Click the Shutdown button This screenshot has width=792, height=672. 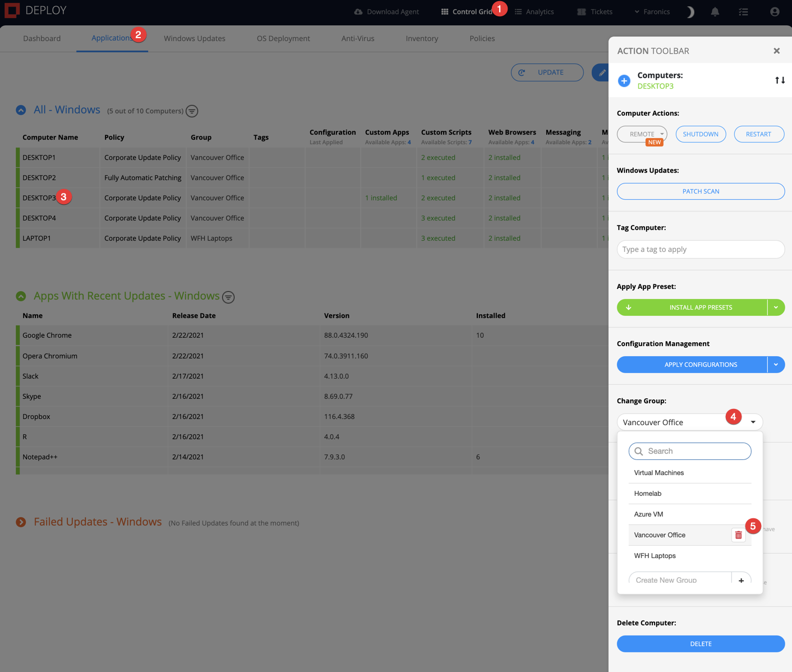(701, 134)
